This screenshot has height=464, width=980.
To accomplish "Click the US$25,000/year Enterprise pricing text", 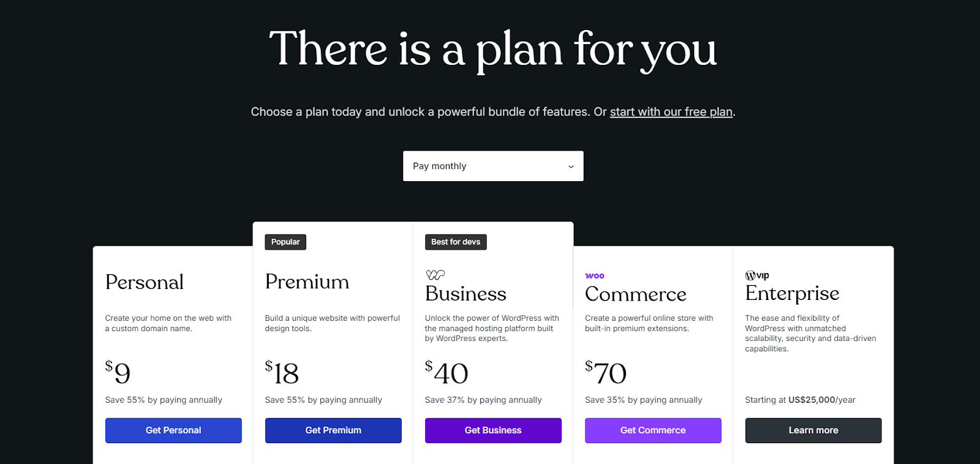I will pos(800,400).
